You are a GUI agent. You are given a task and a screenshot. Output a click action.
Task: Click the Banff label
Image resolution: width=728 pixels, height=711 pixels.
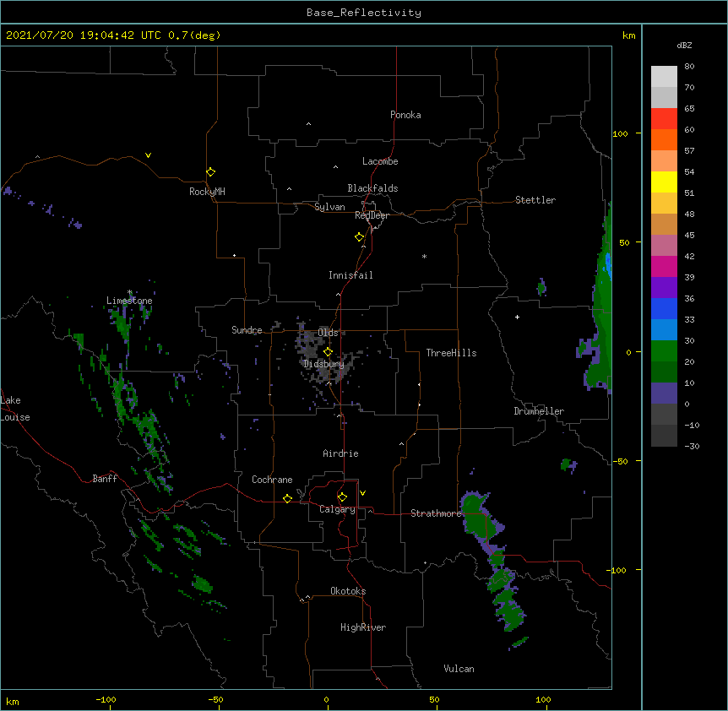(x=105, y=479)
